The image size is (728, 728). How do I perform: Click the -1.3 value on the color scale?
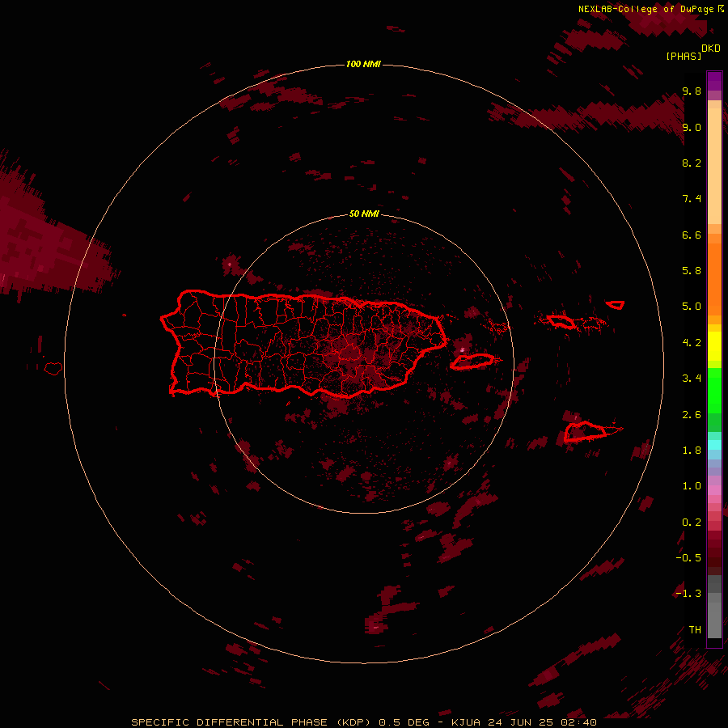pyautogui.click(x=688, y=594)
